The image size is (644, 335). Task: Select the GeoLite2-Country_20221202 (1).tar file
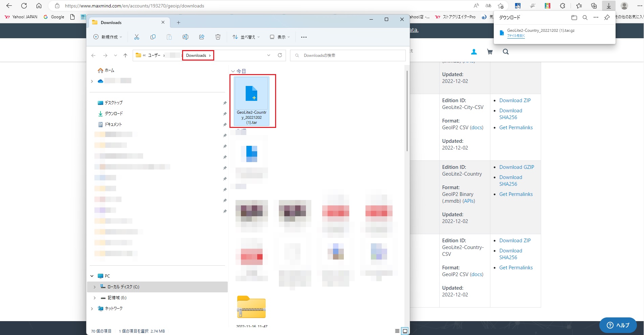click(251, 101)
